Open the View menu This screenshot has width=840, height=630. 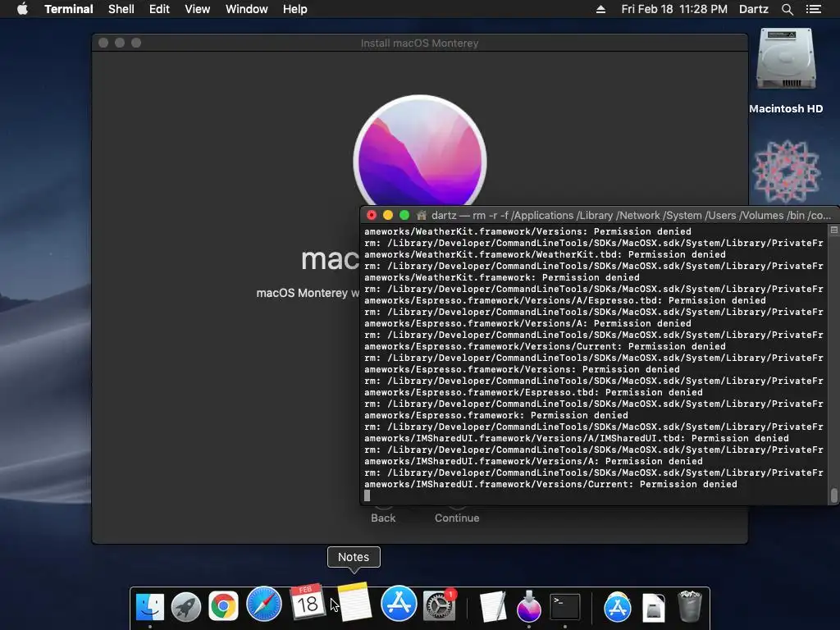pyautogui.click(x=197, y=9)
